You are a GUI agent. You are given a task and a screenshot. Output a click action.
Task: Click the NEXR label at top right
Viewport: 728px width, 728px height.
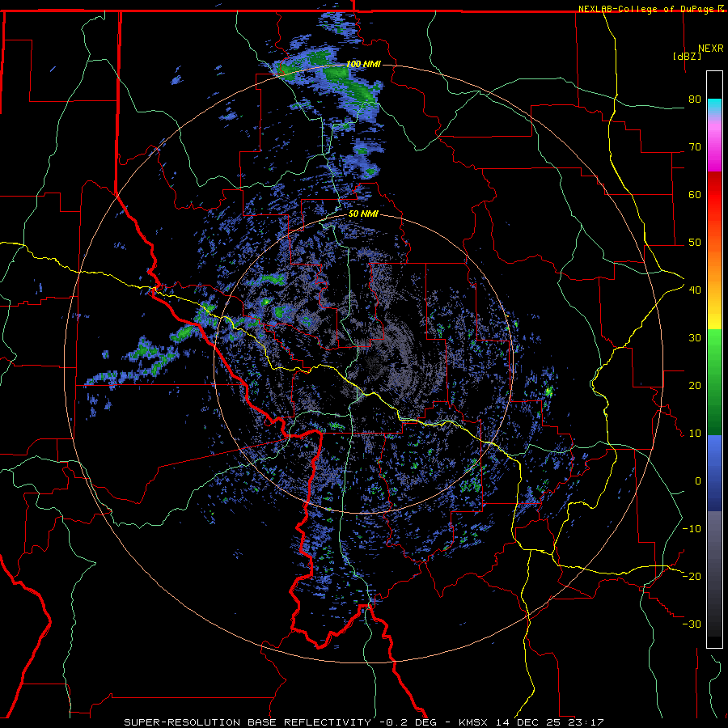point(711,49)
